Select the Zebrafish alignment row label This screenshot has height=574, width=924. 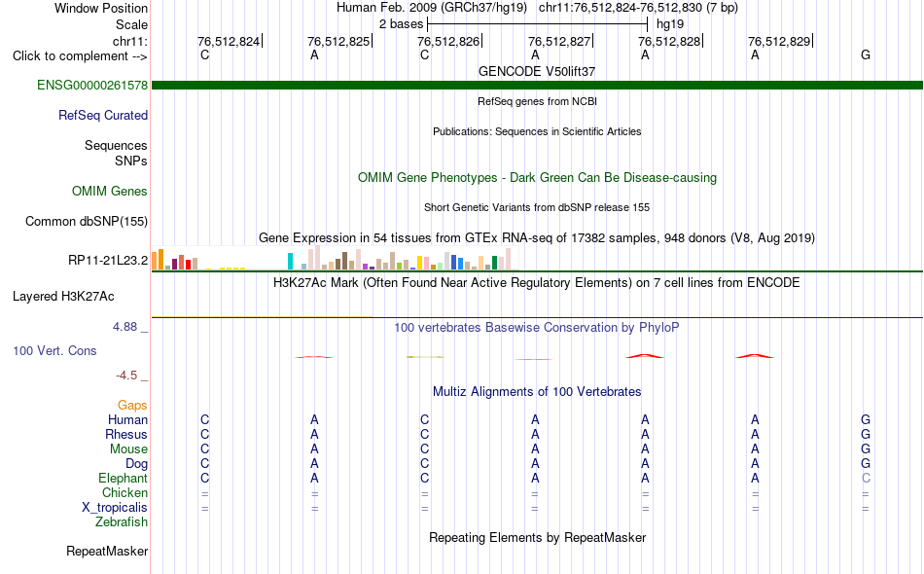122,522
